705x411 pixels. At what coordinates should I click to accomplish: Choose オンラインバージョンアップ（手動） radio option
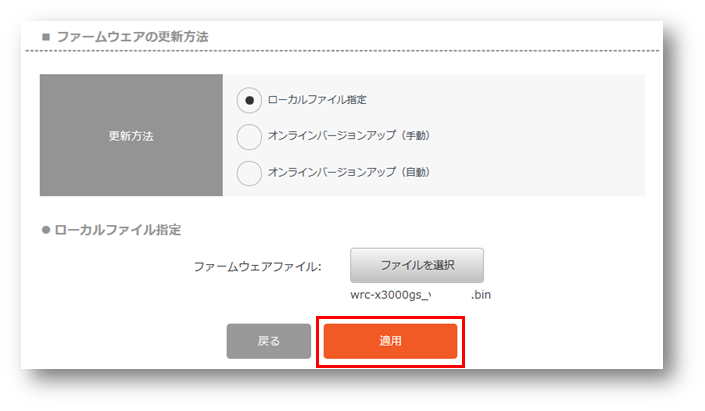[x=249, y=136]
